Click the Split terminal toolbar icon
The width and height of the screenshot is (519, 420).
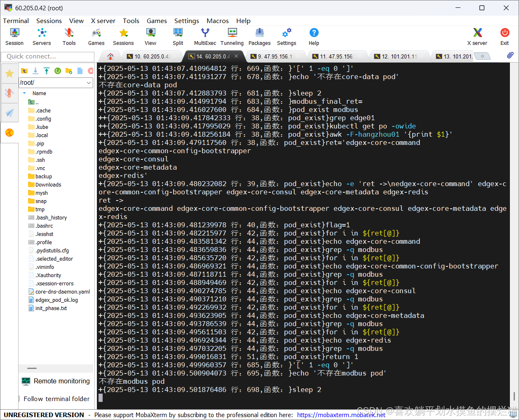pyautogui.click(x=178, y=37)
